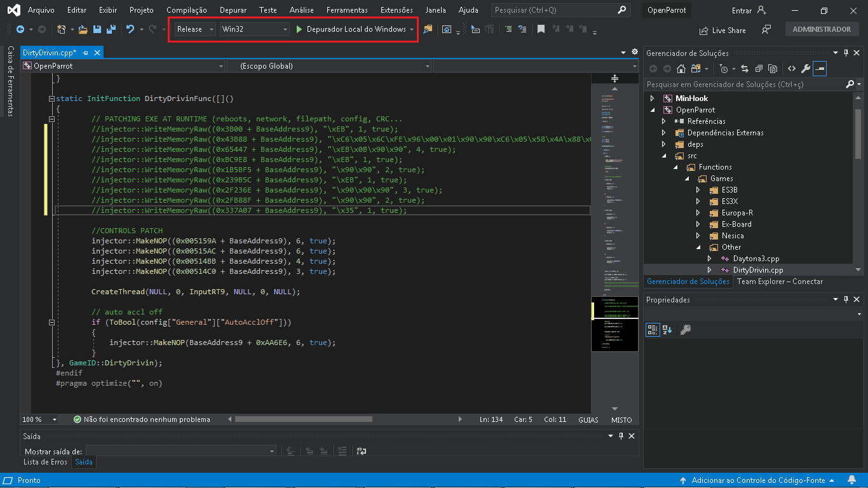Open the Ferramentas menu
Screen dimensions: 868x488
[347, 10]
